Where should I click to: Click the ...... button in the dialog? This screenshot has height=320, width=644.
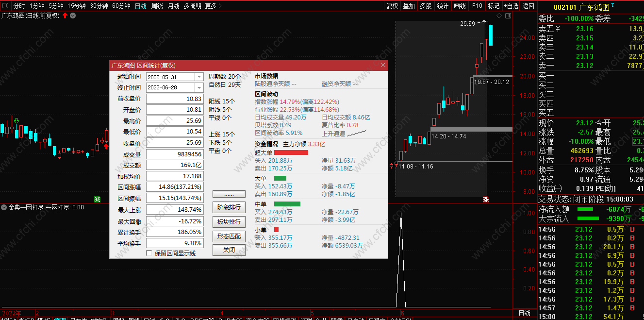tap(229, 194)
